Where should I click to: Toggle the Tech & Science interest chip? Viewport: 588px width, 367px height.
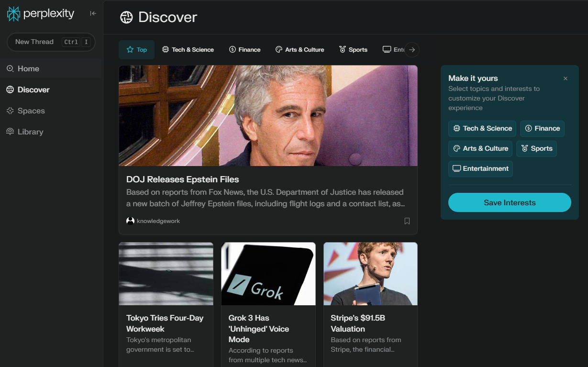(482, 129)
